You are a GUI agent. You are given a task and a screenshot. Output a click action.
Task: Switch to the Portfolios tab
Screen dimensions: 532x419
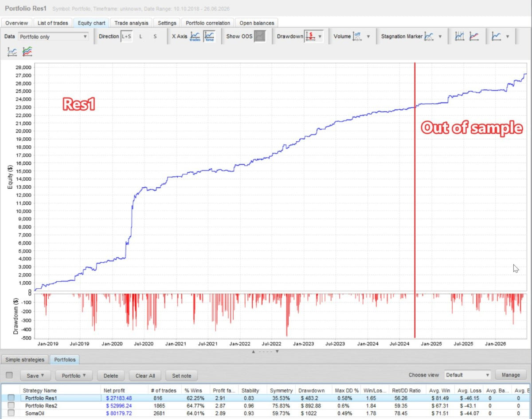64,360
